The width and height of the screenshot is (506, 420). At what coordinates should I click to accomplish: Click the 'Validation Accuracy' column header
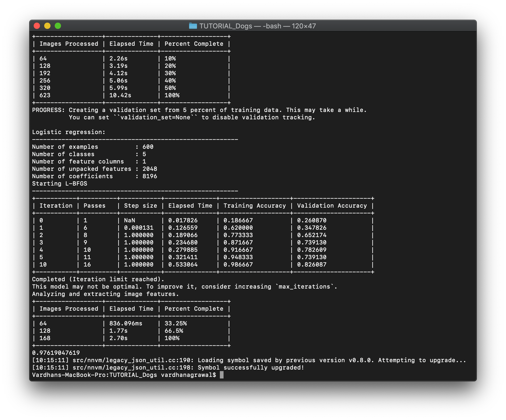[332, 206]
